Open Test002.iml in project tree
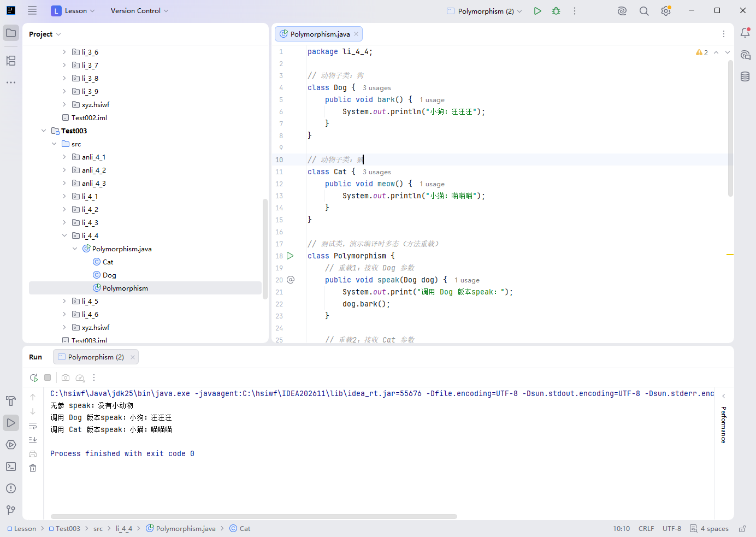This screenshot has width=756, height=537. click(x=85, y=117)
